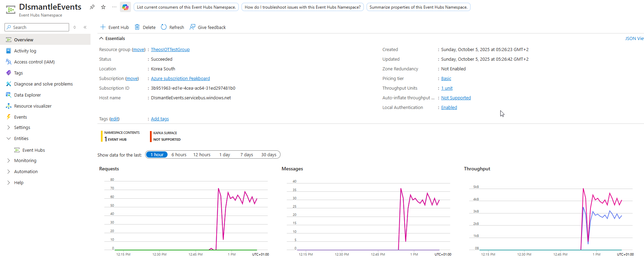644x259 pixels.
Task: Open the Copilot icon in header
Action: tap(125, 7)
